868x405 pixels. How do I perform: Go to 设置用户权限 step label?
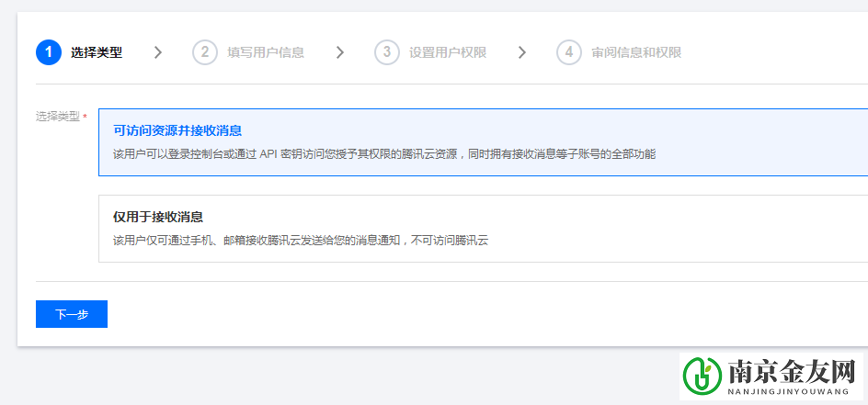448,52
